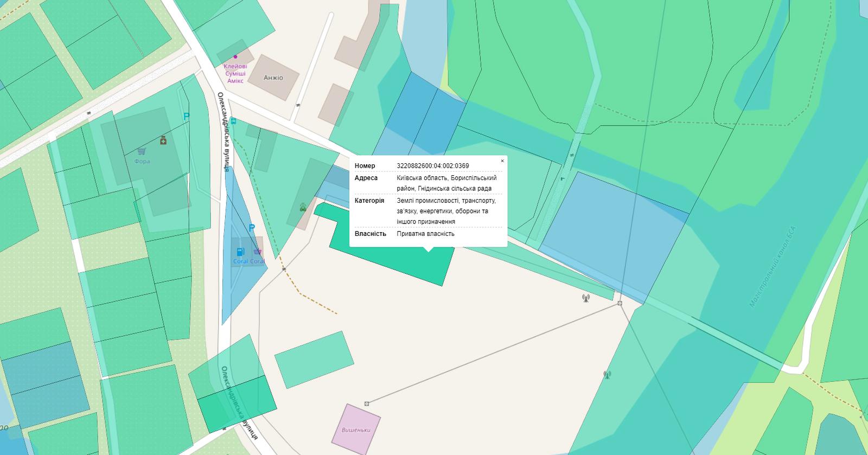This screenshot has width=868, height=455.
Task: Select the large blue parcel right of popup
Action: [x=613, y=233]
